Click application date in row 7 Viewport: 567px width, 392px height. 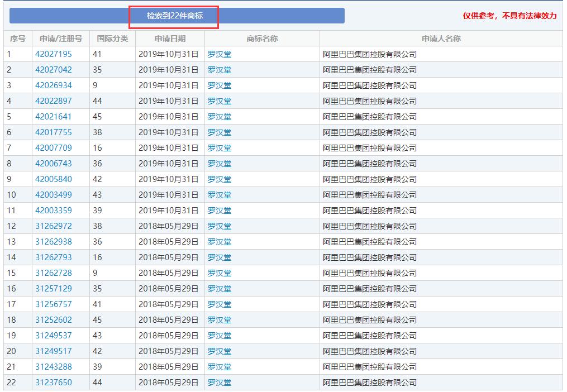tap(169, 148)
